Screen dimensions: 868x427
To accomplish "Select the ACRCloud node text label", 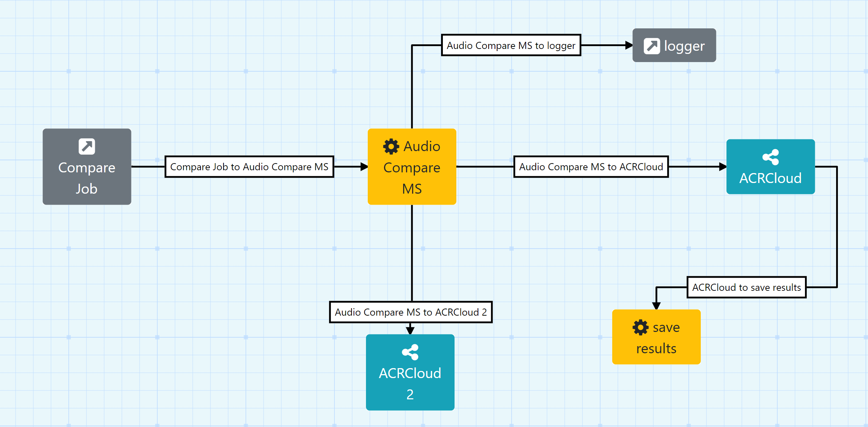I will 771,178.
